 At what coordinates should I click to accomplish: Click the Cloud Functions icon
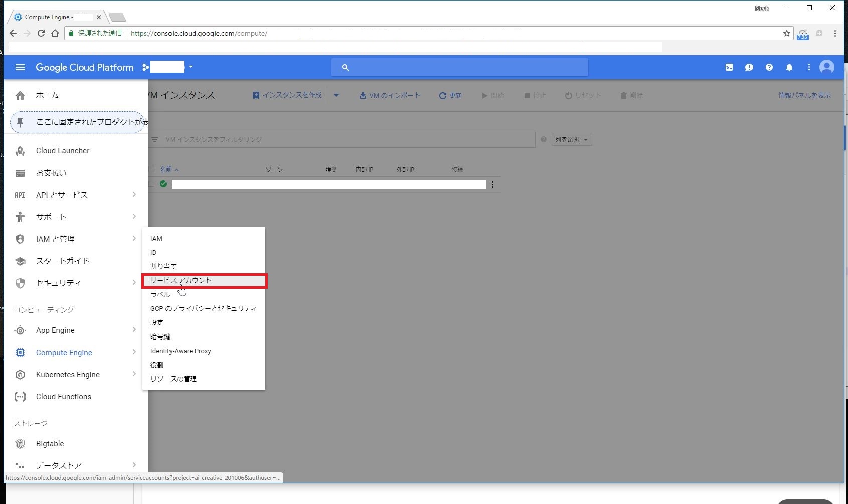point(20,397)
